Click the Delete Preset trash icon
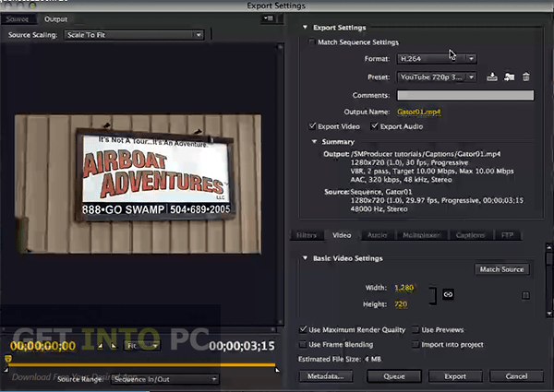 click(x=525, y=77)
